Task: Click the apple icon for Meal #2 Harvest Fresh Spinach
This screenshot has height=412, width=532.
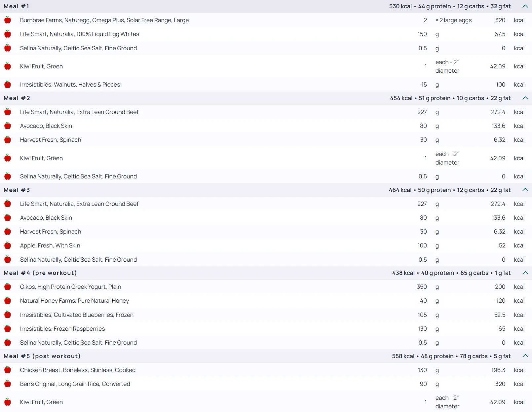Action: (8, 140)
